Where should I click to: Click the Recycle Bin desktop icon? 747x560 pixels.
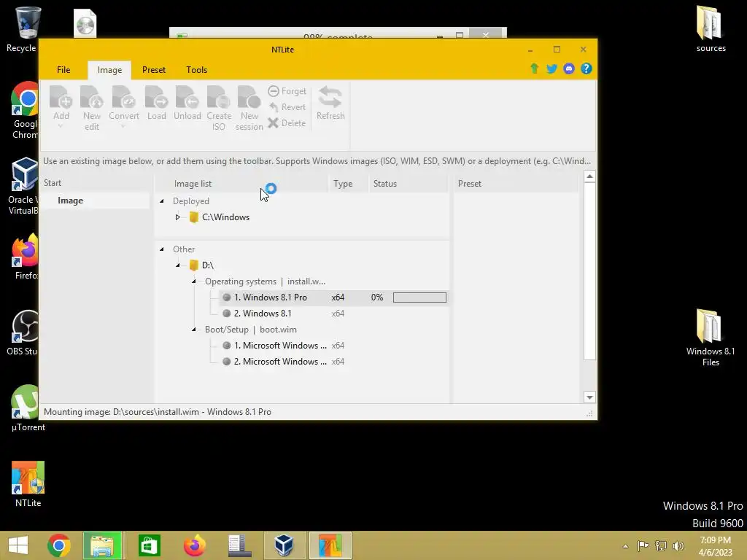click(24, 29)
